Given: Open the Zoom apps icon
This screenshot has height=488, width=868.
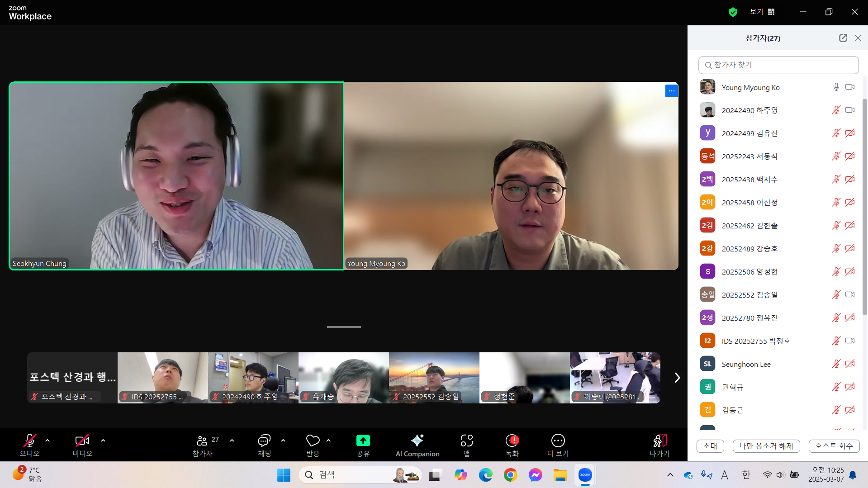Looking at the screenshot, I should [466, 440].
